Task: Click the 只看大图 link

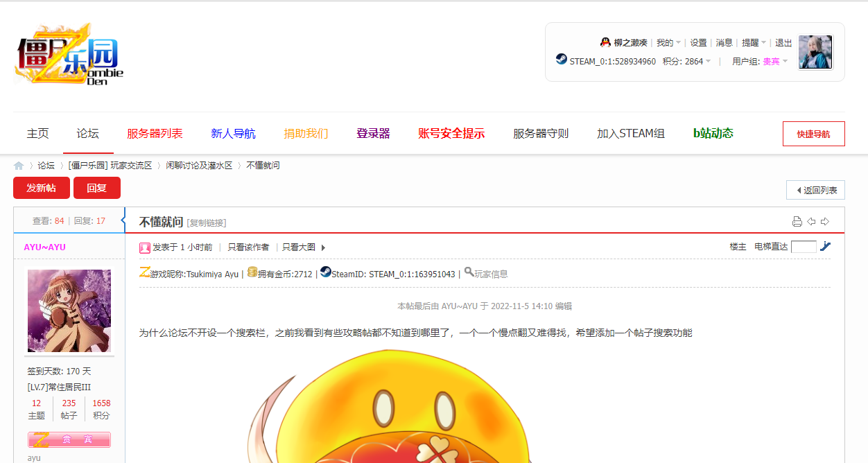Action: click(299, 247)
